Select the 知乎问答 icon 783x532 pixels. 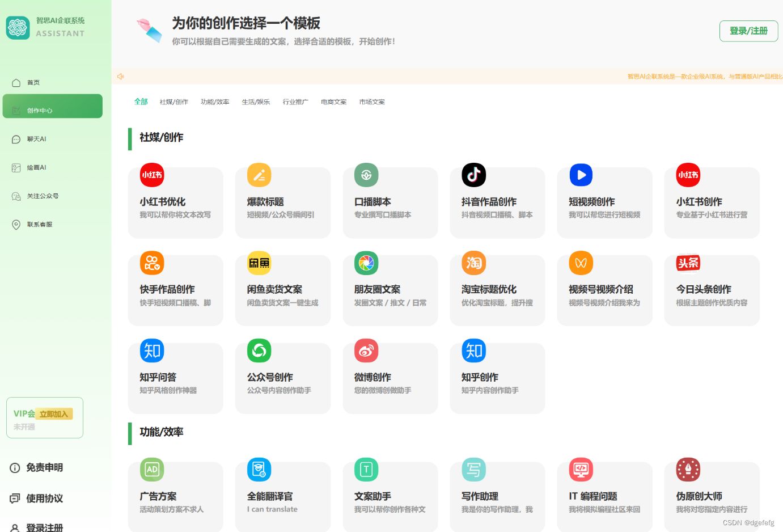(x=151, y=351)
